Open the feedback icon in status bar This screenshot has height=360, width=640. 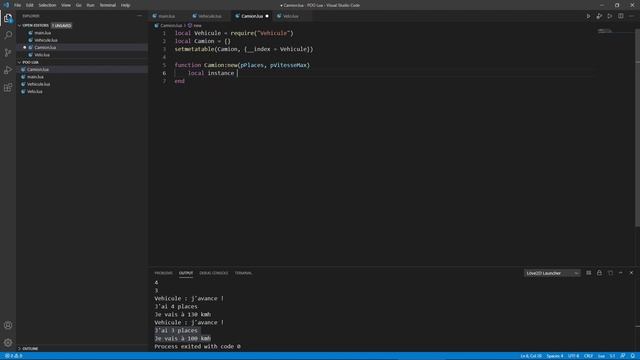[x=623, y=356]
